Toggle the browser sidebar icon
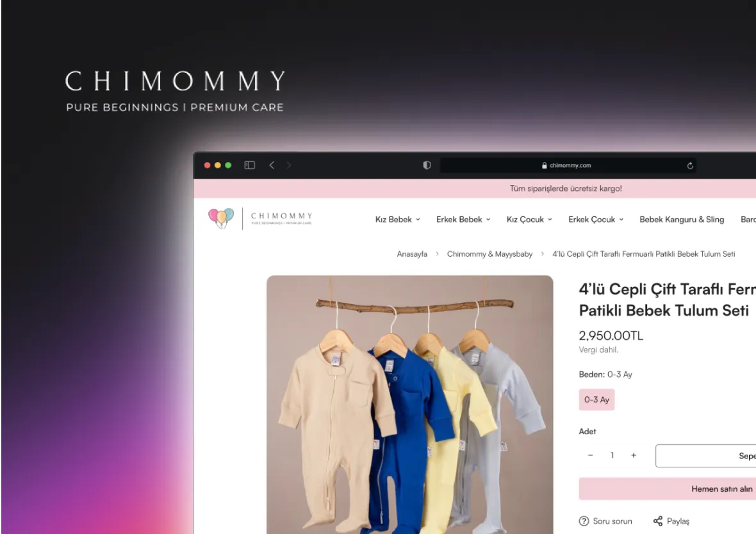The image size is (756, 534). [249, 165]
